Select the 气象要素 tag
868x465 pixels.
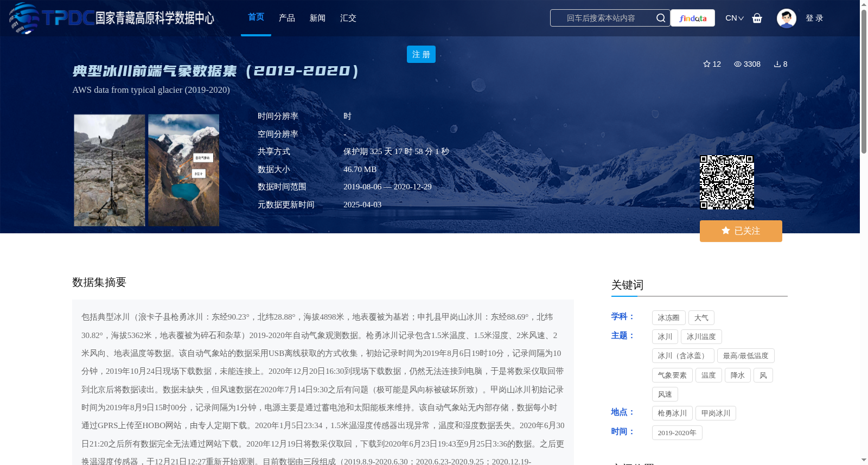tap(672, 375)
